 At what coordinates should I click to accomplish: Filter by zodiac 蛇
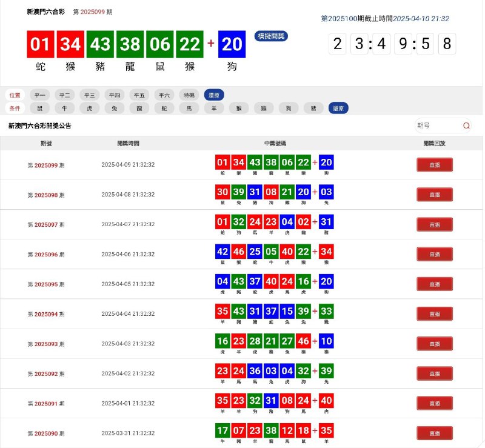pos(164,109)
